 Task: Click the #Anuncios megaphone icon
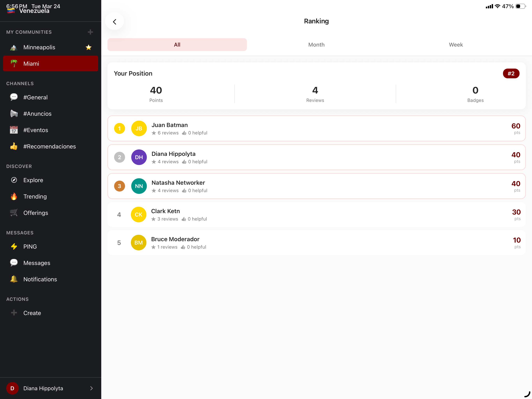pos(14,114)
